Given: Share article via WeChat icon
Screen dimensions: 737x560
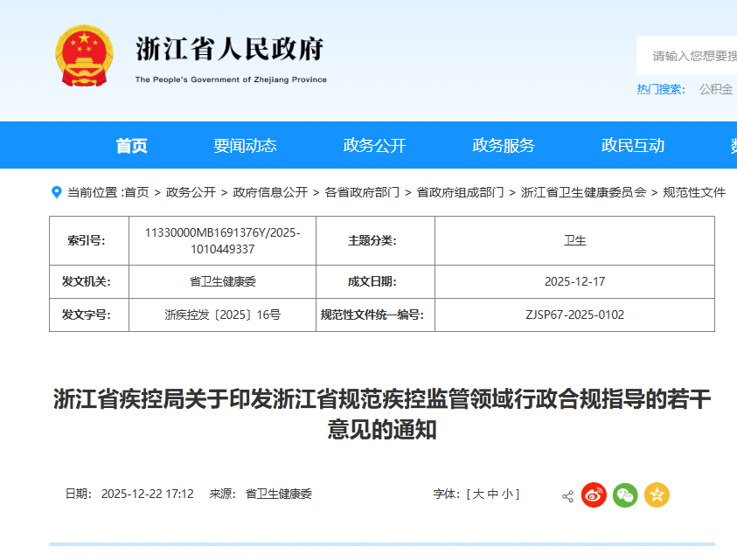Looking at the screenshot, I should [625, 495].
